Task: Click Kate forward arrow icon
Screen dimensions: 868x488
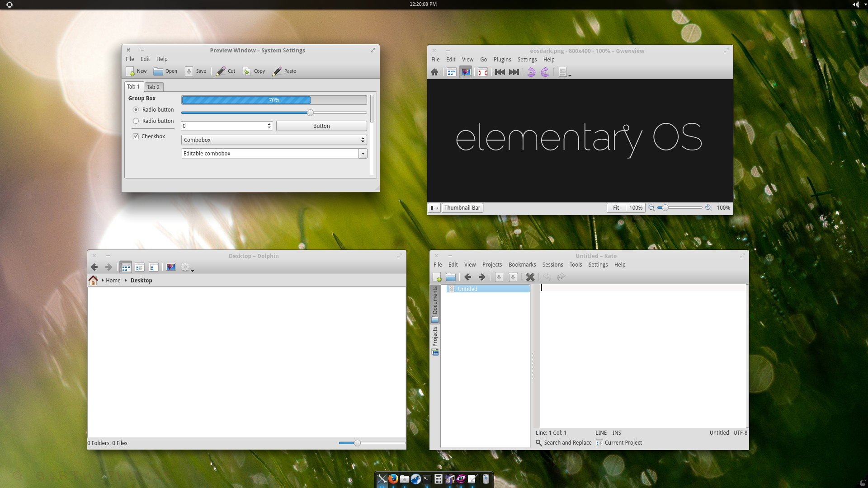Action: [x=482, y=277]
